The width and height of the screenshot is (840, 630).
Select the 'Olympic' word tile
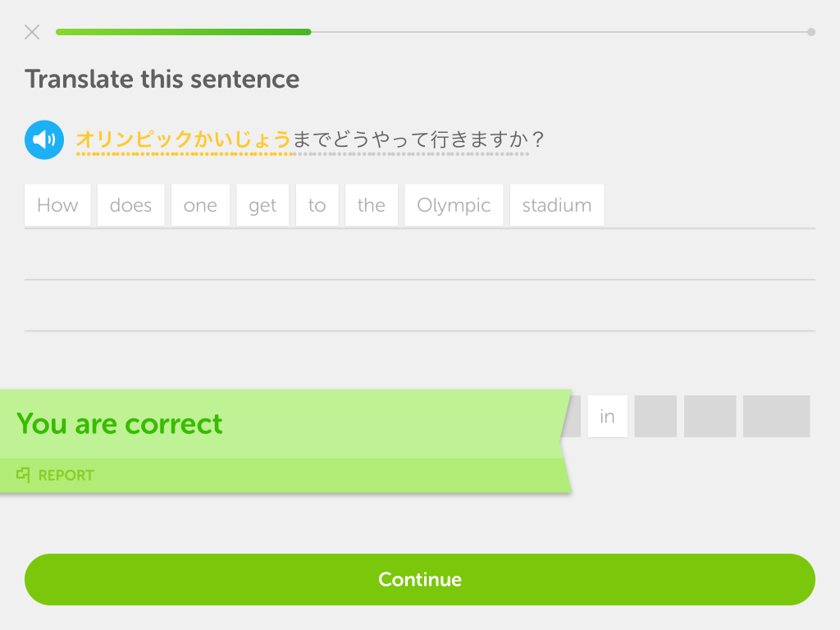click(x=454, y=205)
